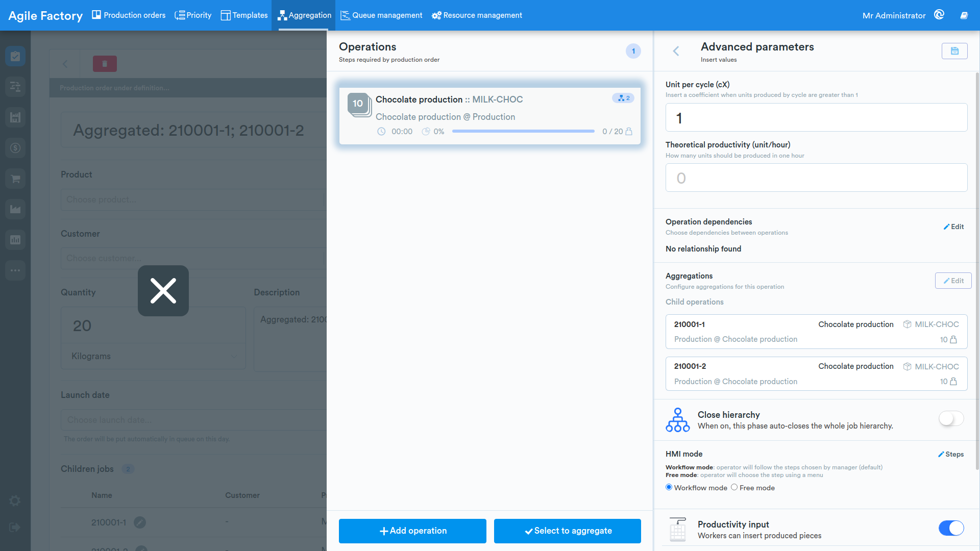Click the Add operation button
This screenshot has width=980, height=551.
pyautogui.click(x=412, y=531)
